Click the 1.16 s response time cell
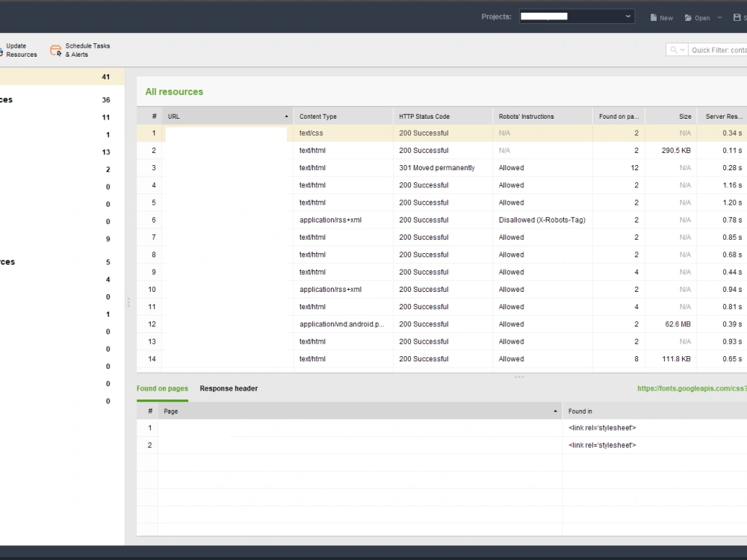 722,185
